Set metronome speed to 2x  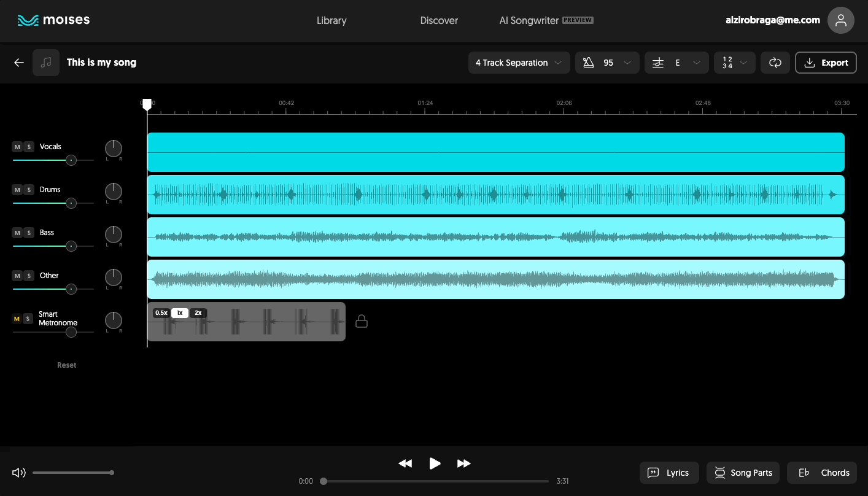pyautogui.click(x=198, y=312)
